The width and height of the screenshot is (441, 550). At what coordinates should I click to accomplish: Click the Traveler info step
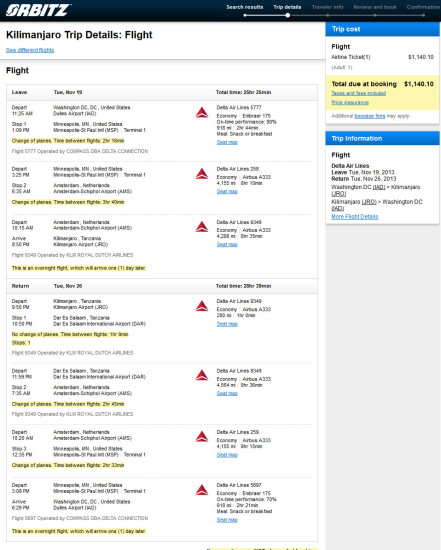tap(327, 7)
